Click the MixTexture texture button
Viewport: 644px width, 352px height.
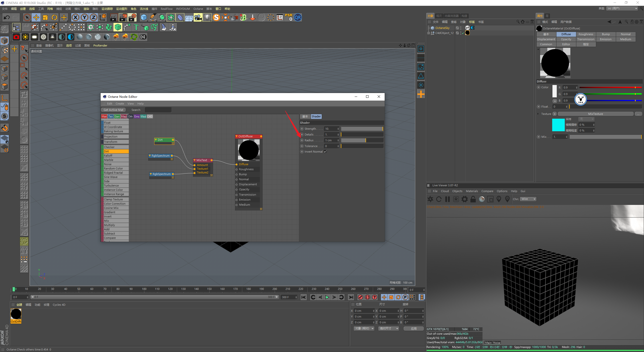coord(595,114)
